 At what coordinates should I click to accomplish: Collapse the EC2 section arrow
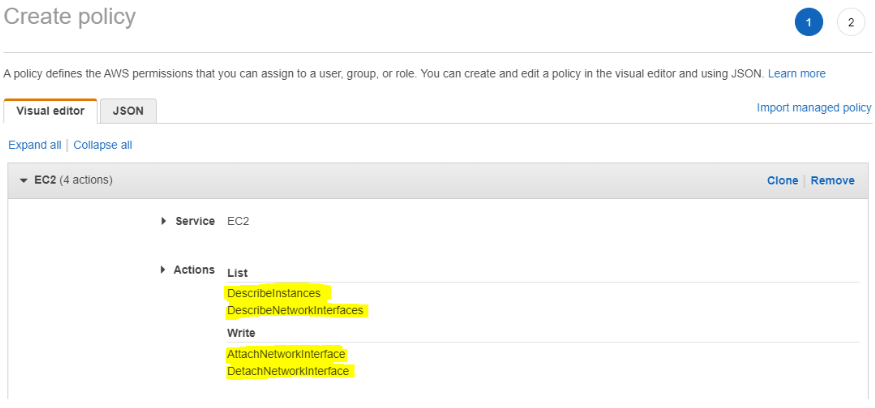(24, 180)
